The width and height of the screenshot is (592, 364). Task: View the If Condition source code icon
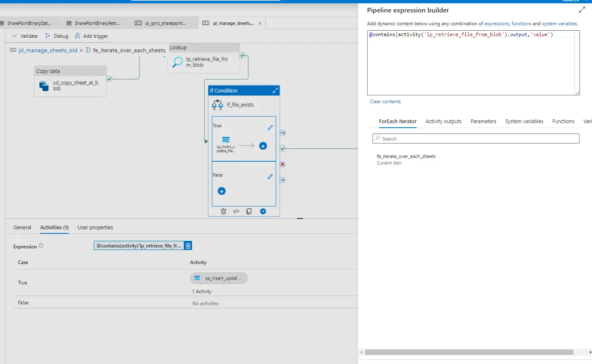(236, 211)
